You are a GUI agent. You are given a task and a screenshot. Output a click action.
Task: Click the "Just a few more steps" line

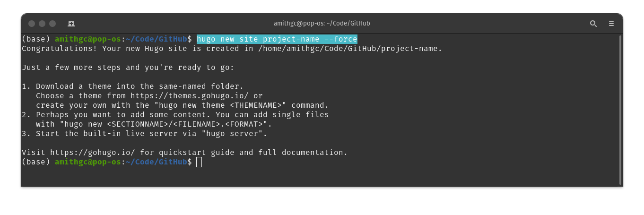128,68
